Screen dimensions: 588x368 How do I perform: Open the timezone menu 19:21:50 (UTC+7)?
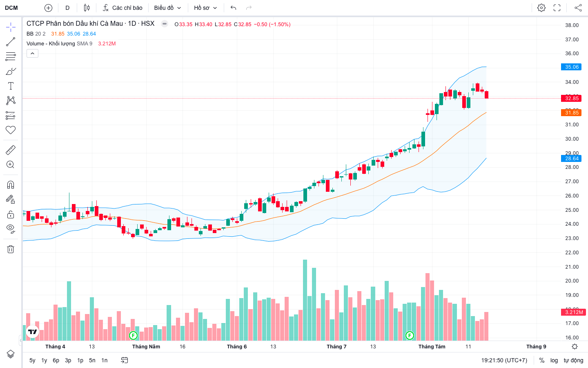click(x=504, y=360)
